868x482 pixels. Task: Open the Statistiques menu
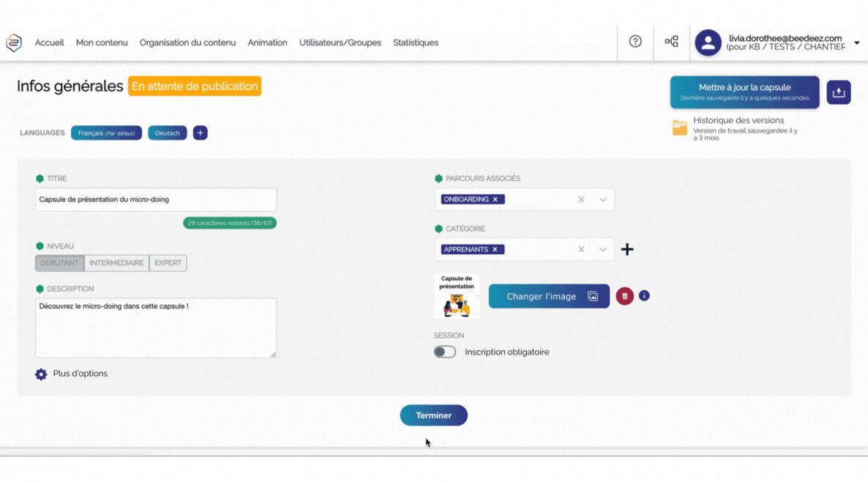(x=416, y=42)
